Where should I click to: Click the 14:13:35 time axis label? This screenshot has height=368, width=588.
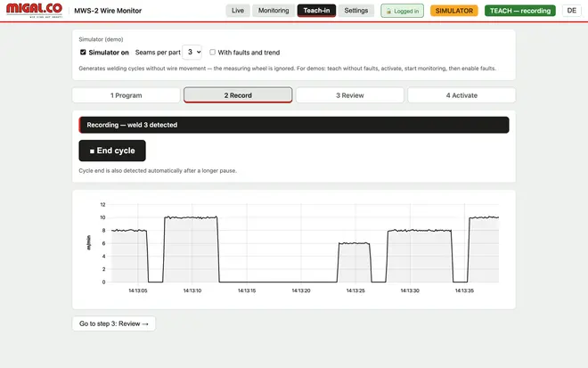tap(464, 290)
